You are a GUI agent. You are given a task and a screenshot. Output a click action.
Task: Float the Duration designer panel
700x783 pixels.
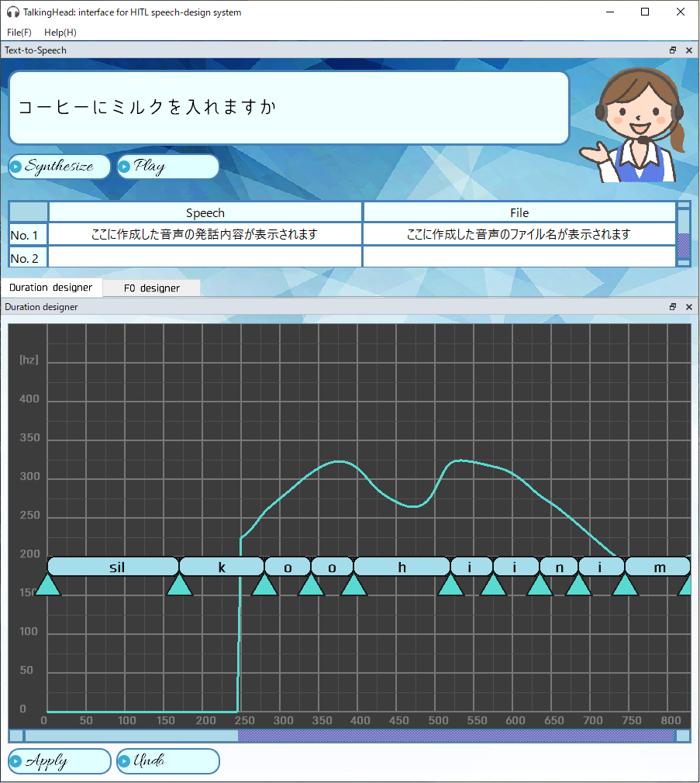click(x=673, y=306)
